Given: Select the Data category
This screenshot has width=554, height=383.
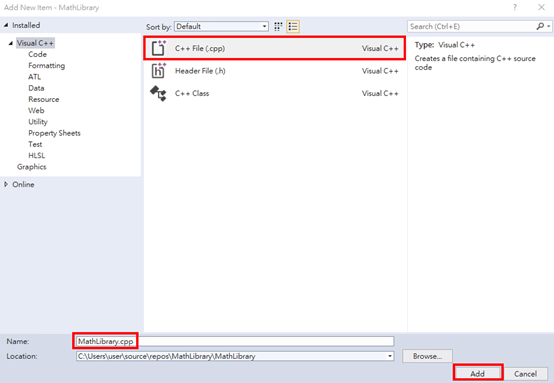Looking at the screenshot, I should tap(36, 88).
